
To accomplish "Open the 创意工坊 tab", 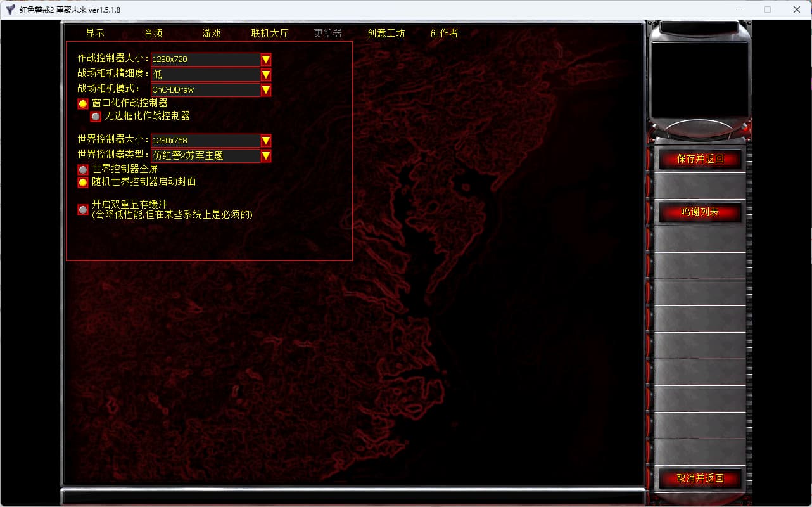I will (386, 34).
